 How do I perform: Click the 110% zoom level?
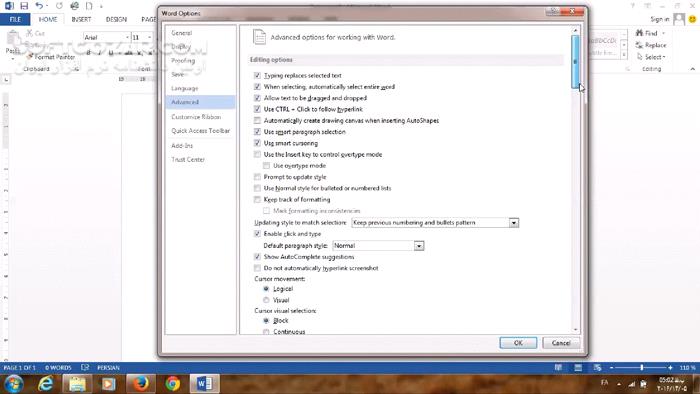click(x=688, y=368)
